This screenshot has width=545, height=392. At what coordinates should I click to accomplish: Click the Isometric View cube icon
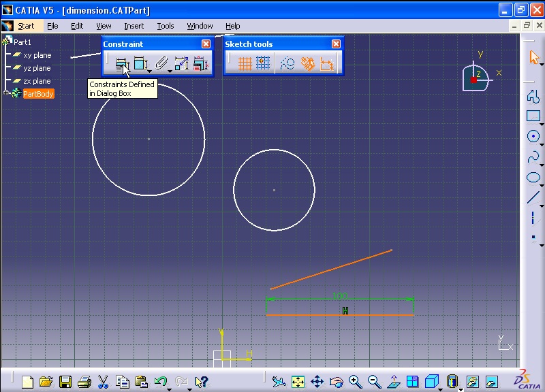(432, 381)
